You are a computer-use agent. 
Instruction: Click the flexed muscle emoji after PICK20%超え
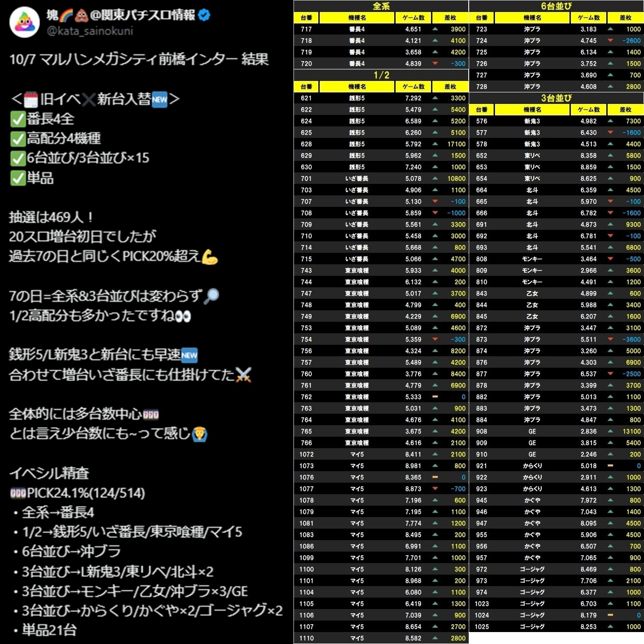(x=210, y=256)
